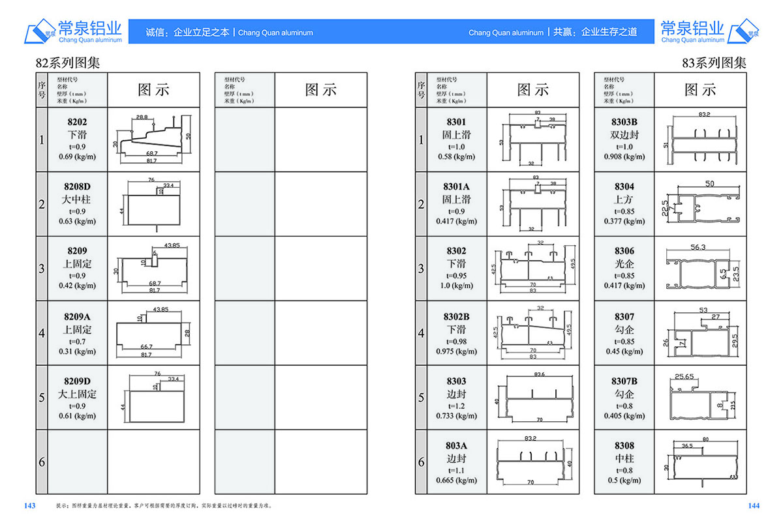The width and height of the screenshot is (783, 532).
Task: Click the footer note starting with 提示
Action: pyautogui.click(x=163, y=506)
